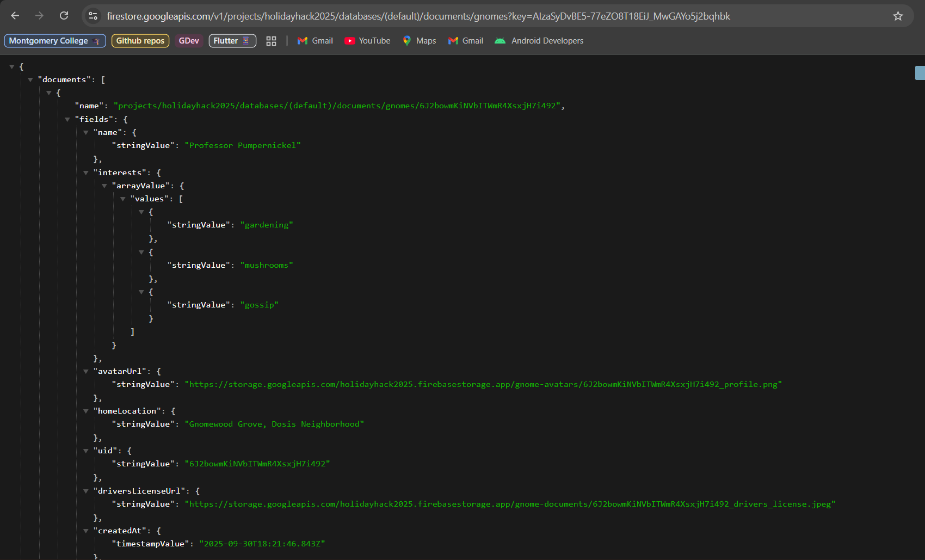Viewport: 925px width, 560px height.
Task: Click the "homeLocation" key label
Action: [x=127, y=411]
